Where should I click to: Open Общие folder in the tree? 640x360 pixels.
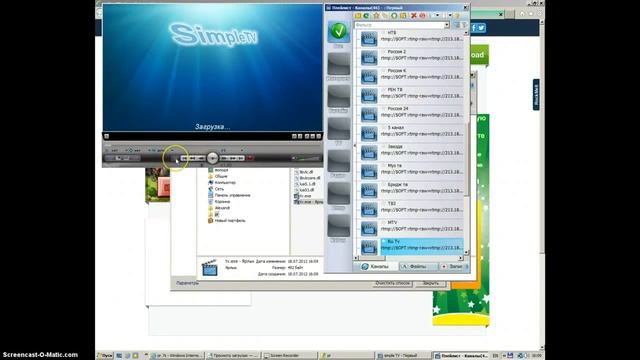coord(221,176)
